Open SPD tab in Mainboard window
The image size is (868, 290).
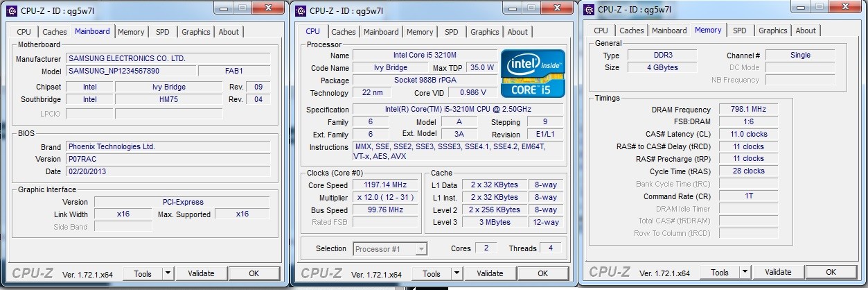tap(162, 32)
